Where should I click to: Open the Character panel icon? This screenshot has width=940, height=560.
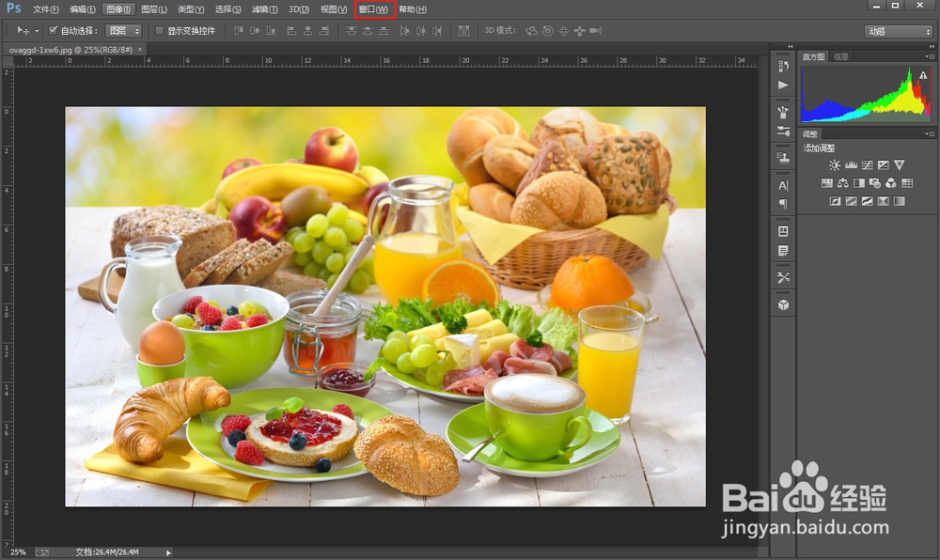tap(783, 185)
